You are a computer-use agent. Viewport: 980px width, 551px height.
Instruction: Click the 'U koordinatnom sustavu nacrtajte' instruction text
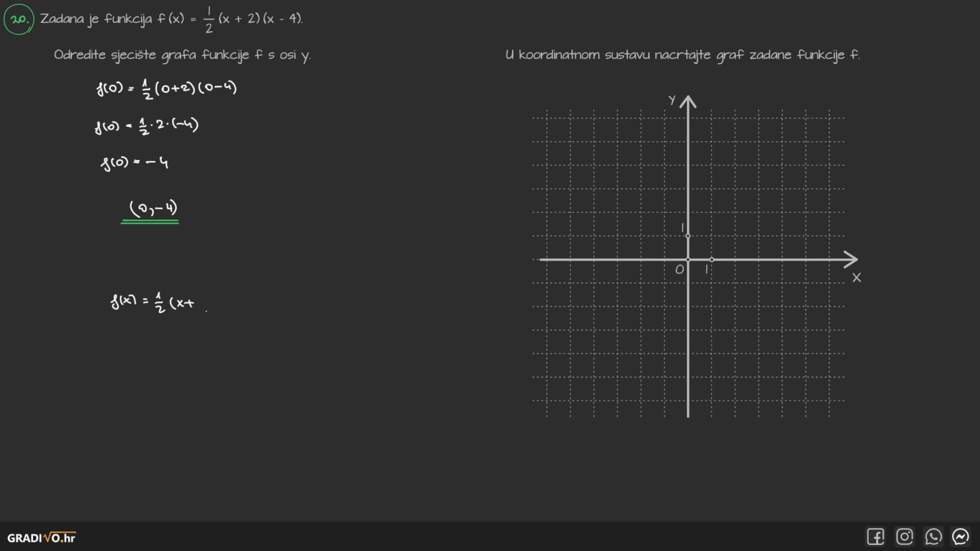pyautogui.click(x=682, y=55)
